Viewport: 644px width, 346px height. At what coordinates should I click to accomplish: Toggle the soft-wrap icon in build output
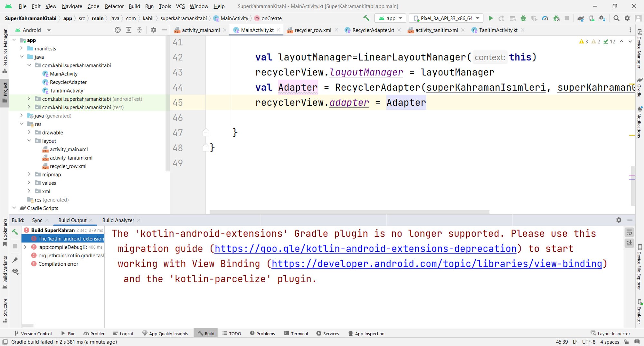click(x=629, y=232)
